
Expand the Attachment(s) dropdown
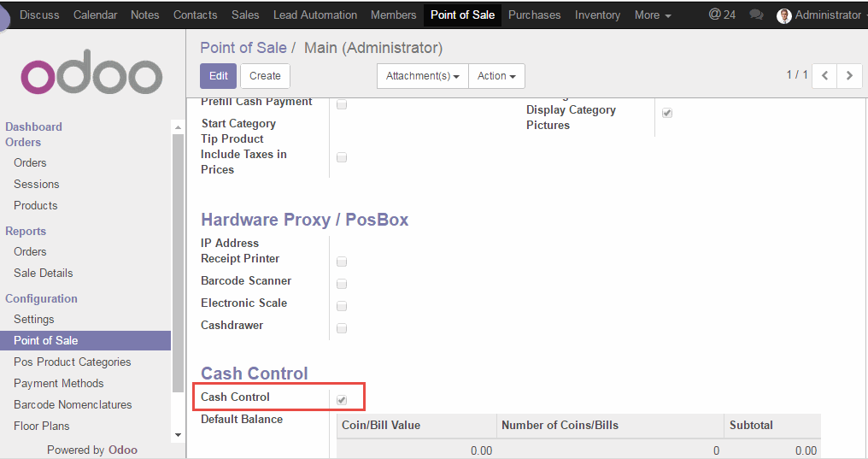422,76
